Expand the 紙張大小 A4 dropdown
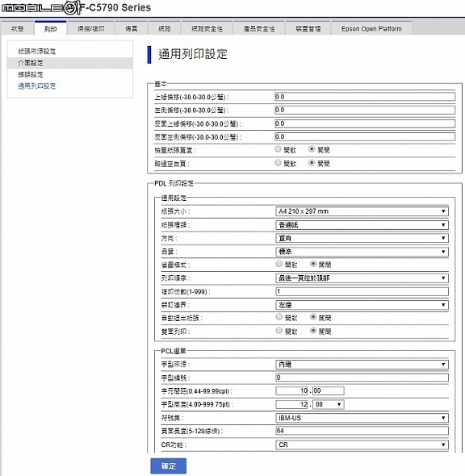Image resolution: width=465 pixels, height=476 pixels. coord(362,211)
